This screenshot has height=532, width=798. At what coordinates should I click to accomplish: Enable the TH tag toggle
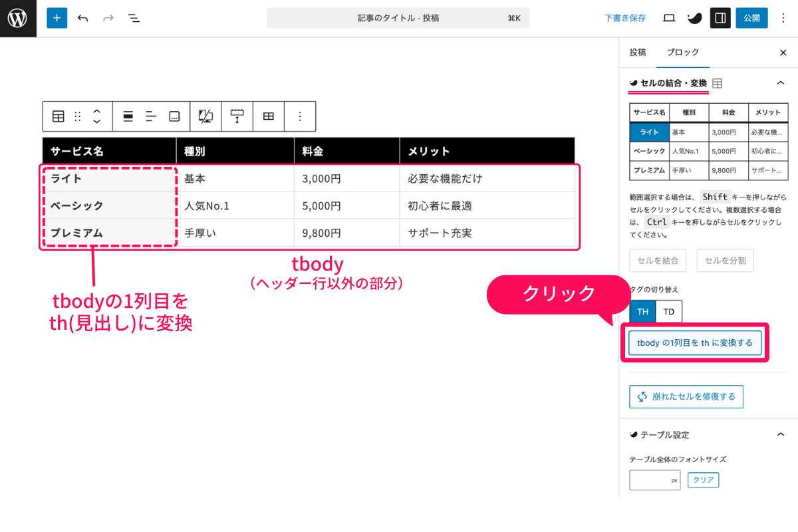click(x=642, y=311)
